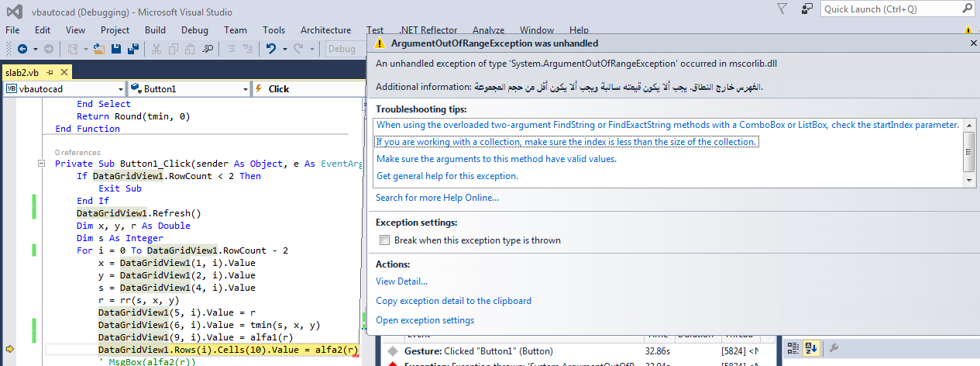The height and width of the screenshot is (366, 980).
Task: Collapse the Button1_Click sub outline
Action: [40, 164]
